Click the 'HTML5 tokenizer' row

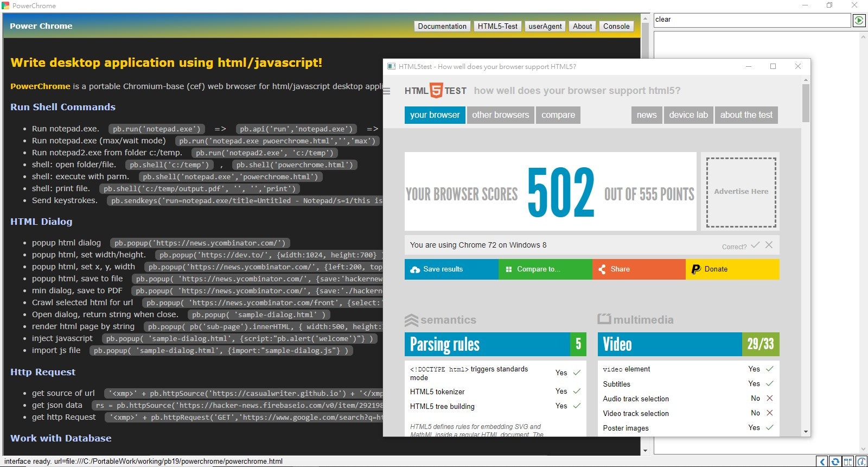495,392
